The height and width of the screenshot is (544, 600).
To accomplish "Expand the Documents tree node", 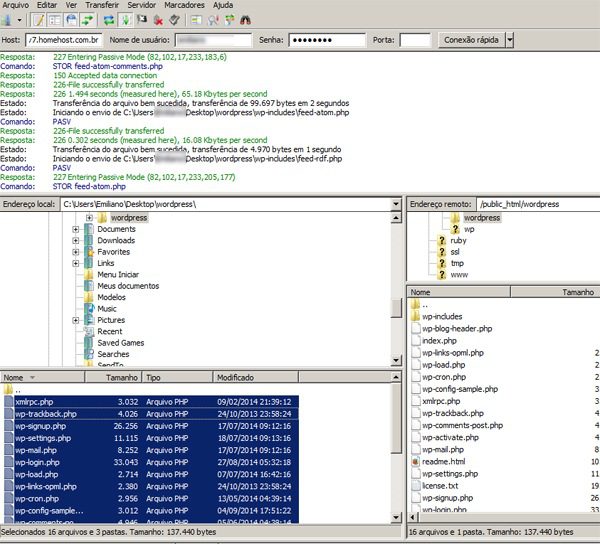I will (x=76, y=229).
